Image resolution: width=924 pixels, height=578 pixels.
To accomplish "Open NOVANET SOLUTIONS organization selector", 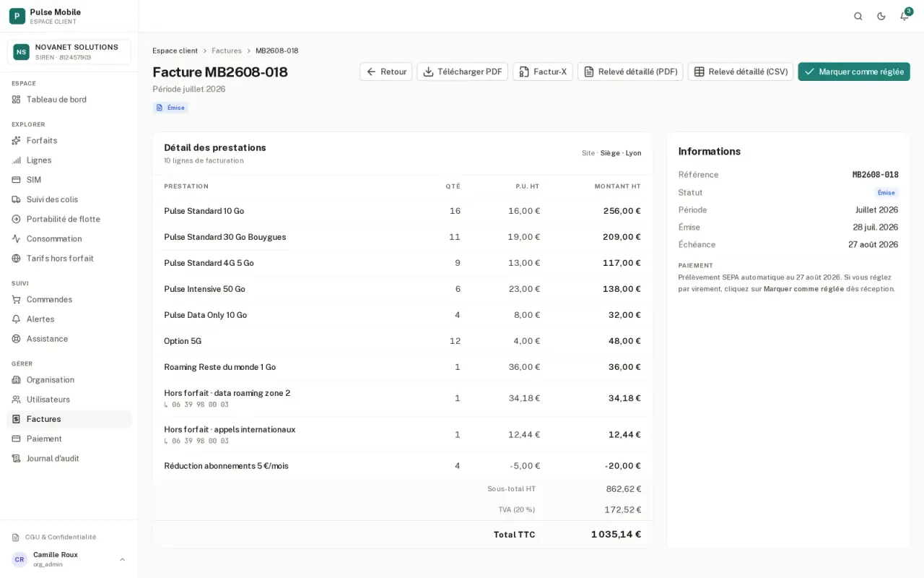I will (69, 52).
